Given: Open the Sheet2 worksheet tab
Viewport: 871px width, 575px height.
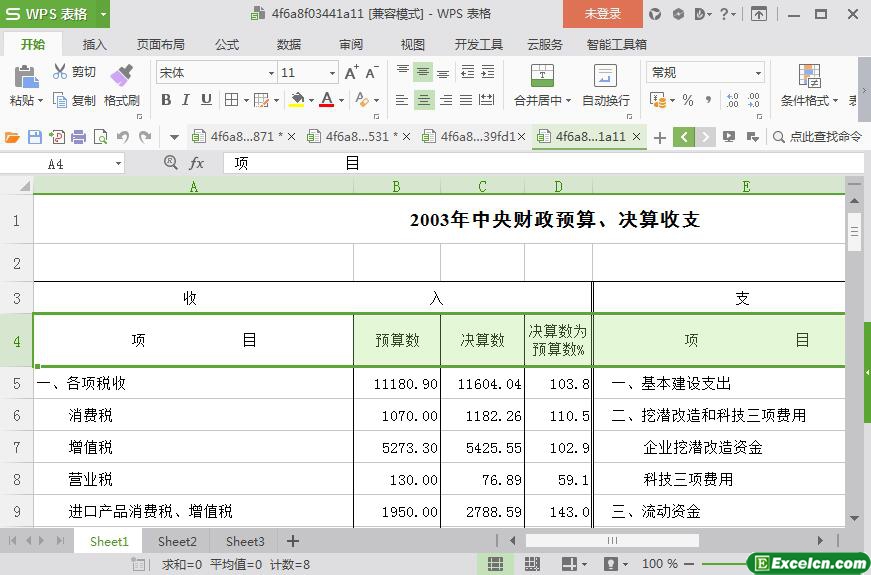Looking at the screenshot, I should [x=177, y=541].
